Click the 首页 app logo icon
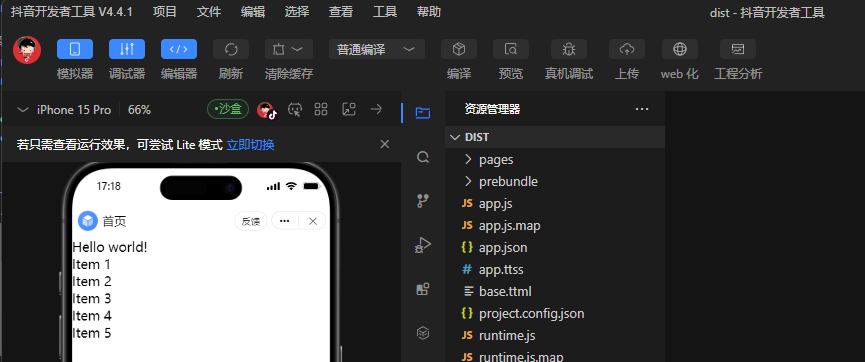 coord(88,221)
